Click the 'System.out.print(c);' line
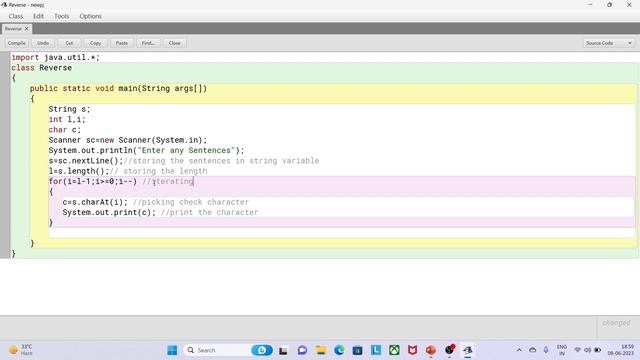 109,212
